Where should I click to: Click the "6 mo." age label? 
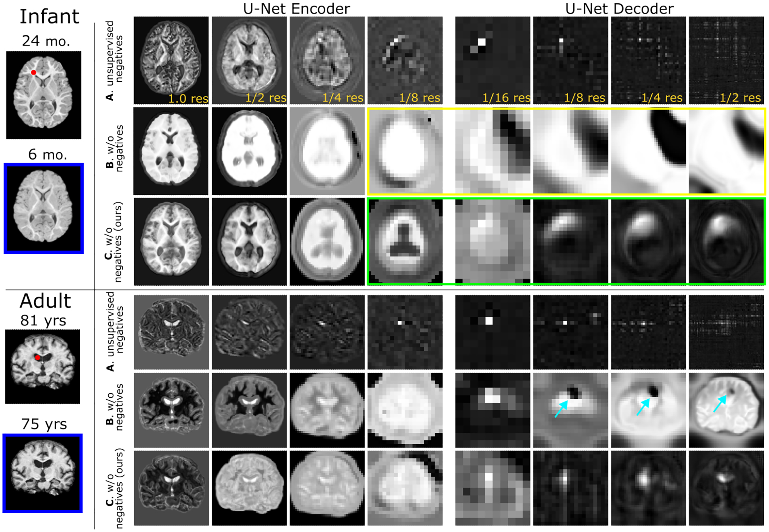pos(47,154)
